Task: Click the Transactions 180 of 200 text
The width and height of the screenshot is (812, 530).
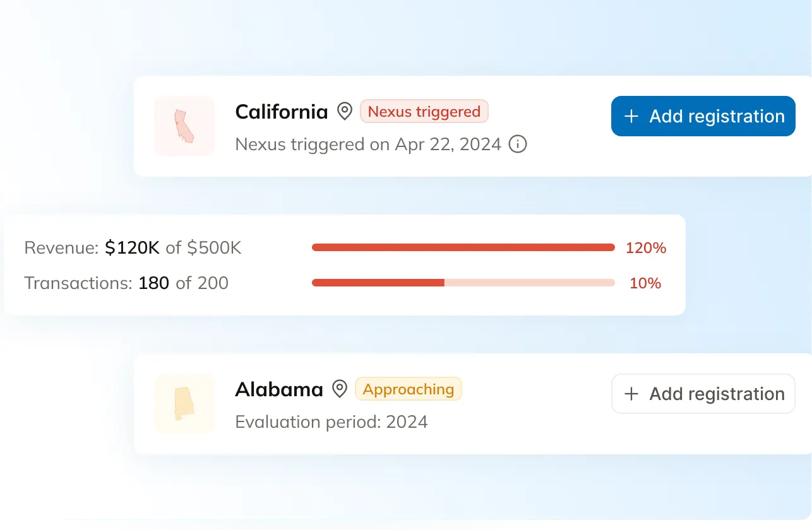Action: pyautogui.click(x=126, y=283)
